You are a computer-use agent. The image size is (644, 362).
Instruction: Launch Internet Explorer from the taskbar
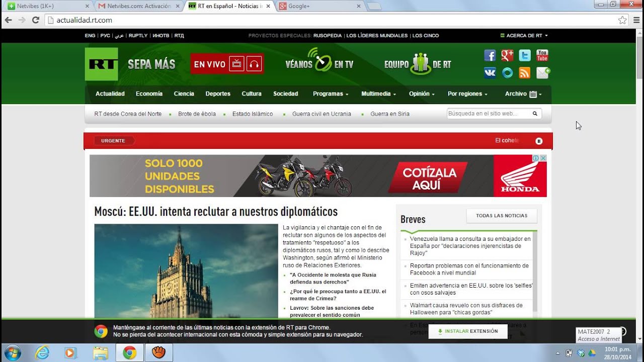42,353
